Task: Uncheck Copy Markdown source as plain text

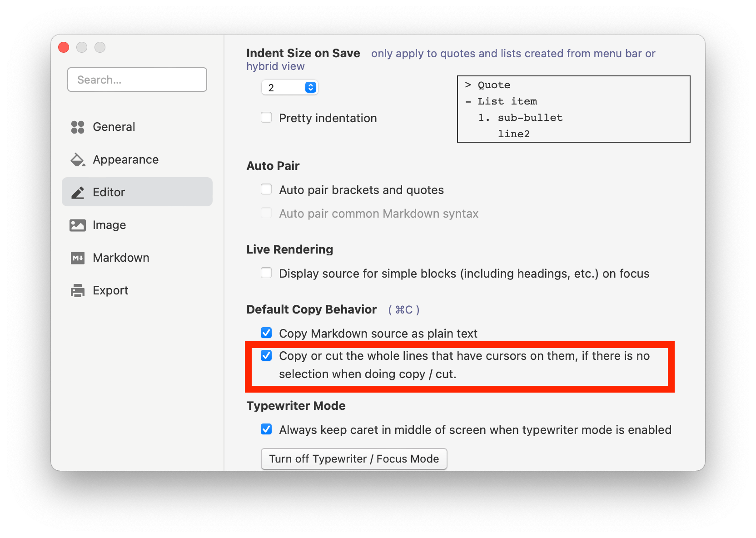Action: pos(266,333)
